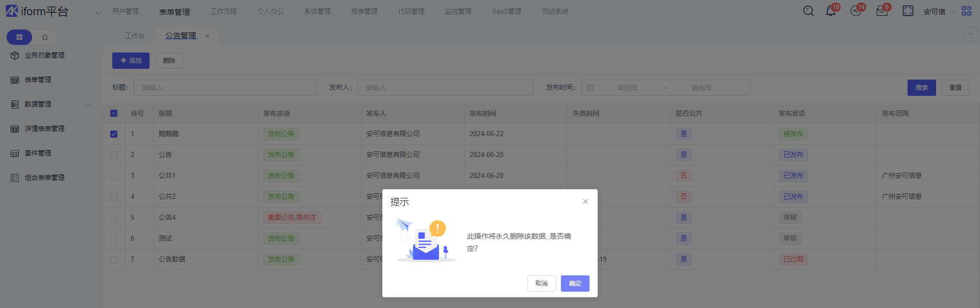Image resolution: width=980 pixels, height=308 pixels.
Task: Close the 公告管理 tab
Action: click(207, 36)
